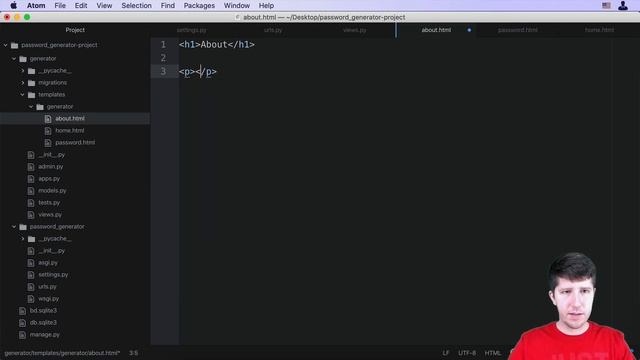Open the Find menu
640x360 pixels.
point(167,6)
